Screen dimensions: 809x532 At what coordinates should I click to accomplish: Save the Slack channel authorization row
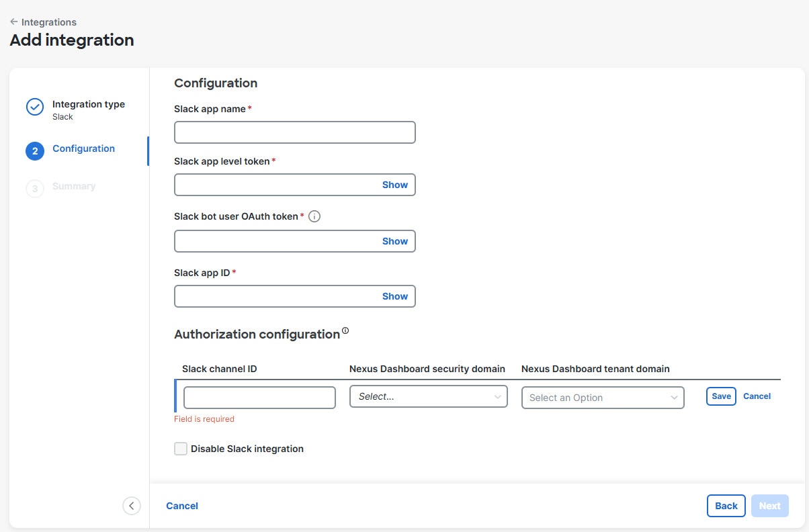(x=720, y=396)
